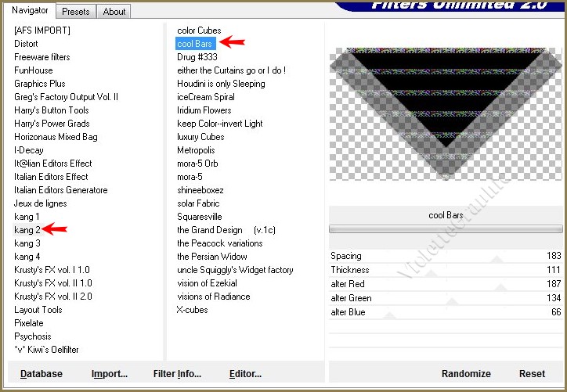
Task: Select the Persian Widow filter
Action: point(211,257)
